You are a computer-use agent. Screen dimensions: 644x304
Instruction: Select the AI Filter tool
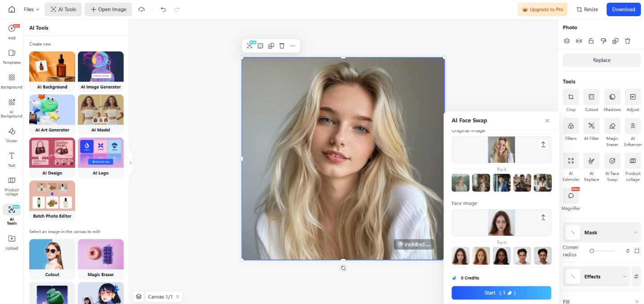coord(591,130)
